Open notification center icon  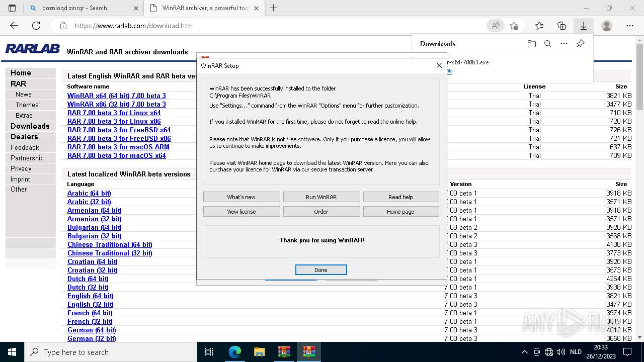point(627,352)
